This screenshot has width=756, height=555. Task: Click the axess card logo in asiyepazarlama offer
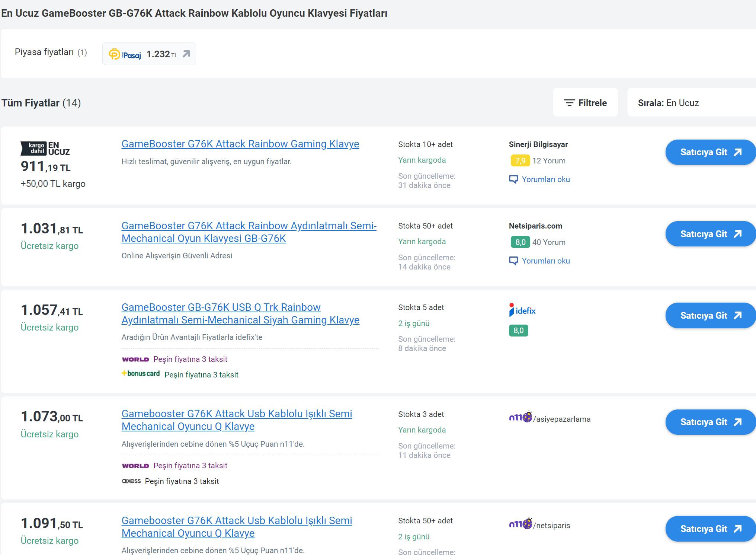(x=131, y=481)
